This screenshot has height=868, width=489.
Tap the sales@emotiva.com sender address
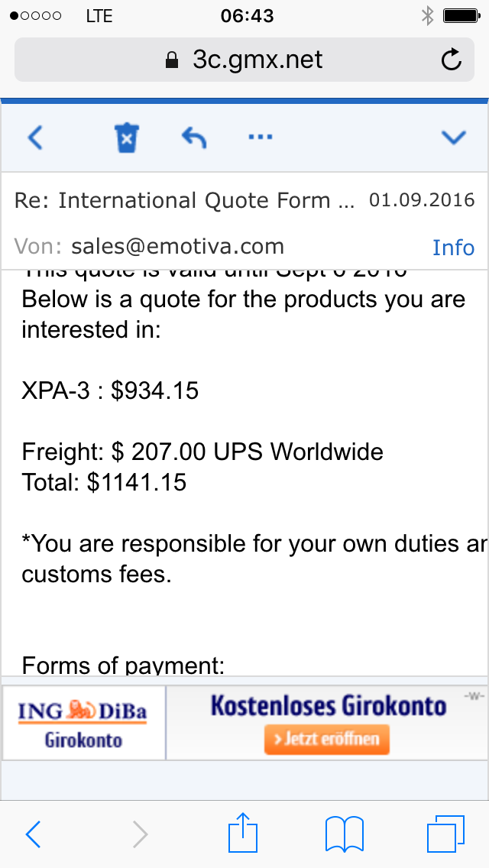177,246
